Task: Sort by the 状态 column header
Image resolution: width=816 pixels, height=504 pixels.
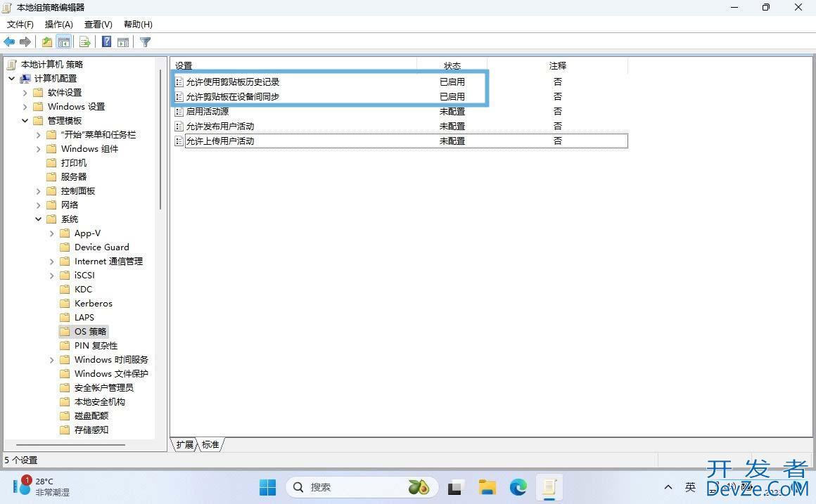Action: click(452, 65)
